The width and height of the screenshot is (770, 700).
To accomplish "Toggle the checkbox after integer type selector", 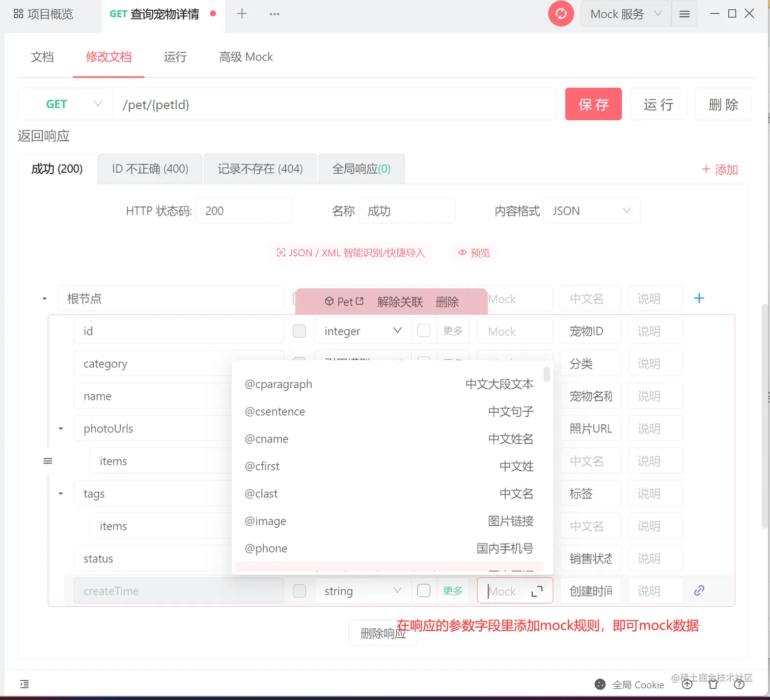I will 423,331.
